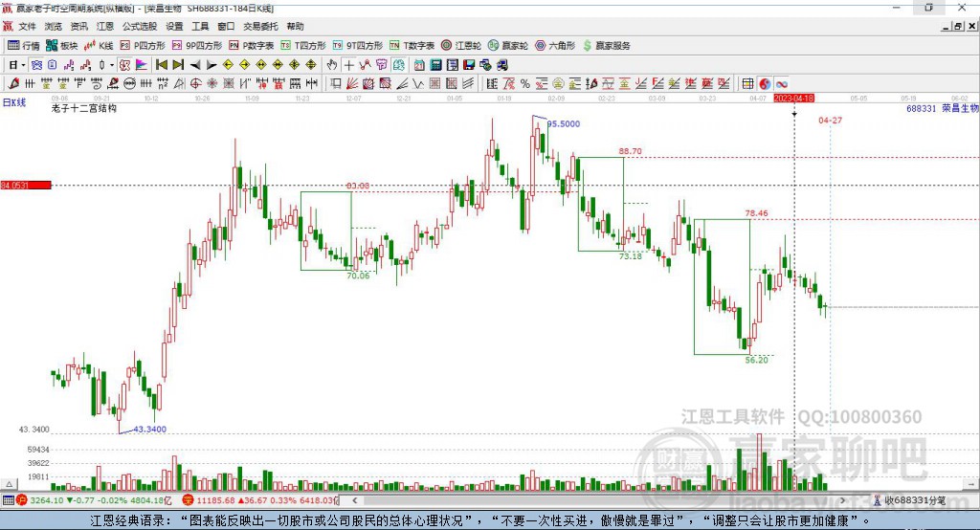Expand the candlestick style dropdown arrow
Viewport: 980px width, 530px height.
[112, 65]
